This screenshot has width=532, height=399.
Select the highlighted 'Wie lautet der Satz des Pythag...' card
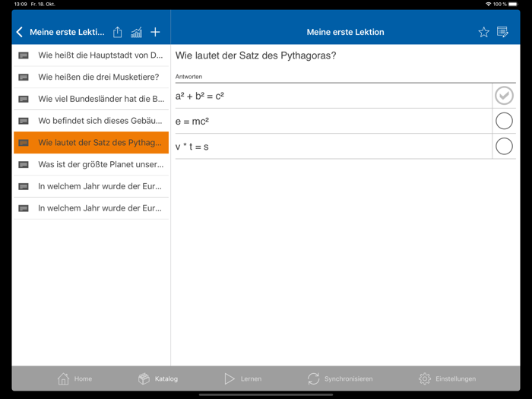click(91, 143)
